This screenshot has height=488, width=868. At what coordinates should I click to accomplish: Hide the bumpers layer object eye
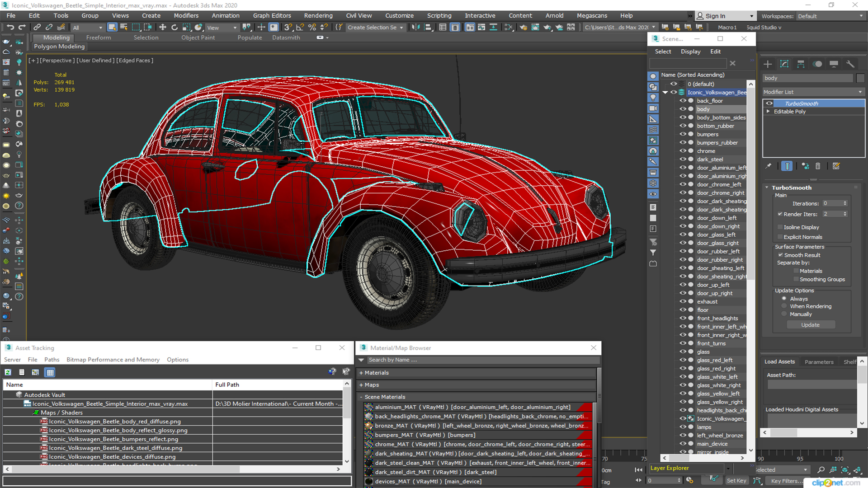683,134
